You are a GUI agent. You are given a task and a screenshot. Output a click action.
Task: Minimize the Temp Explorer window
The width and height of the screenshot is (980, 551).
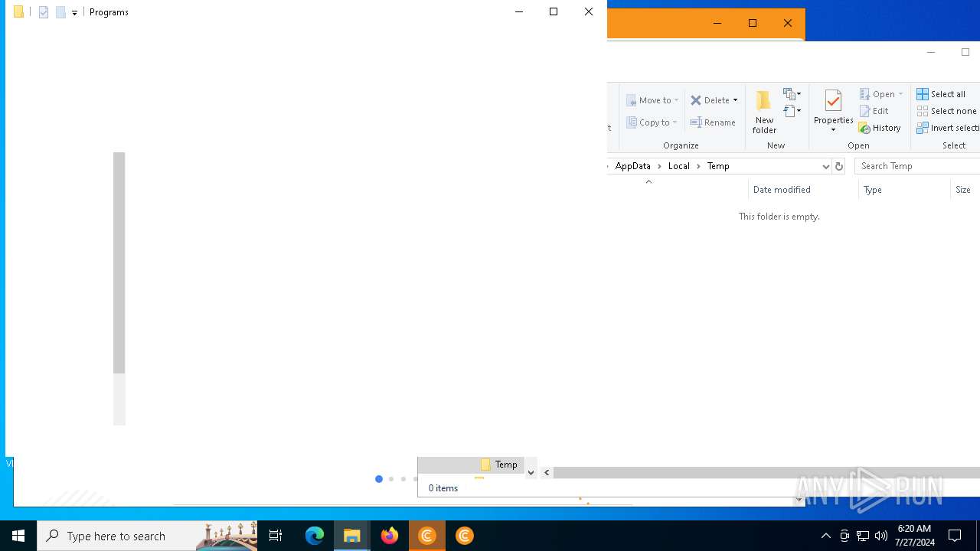tap(931, 52)
